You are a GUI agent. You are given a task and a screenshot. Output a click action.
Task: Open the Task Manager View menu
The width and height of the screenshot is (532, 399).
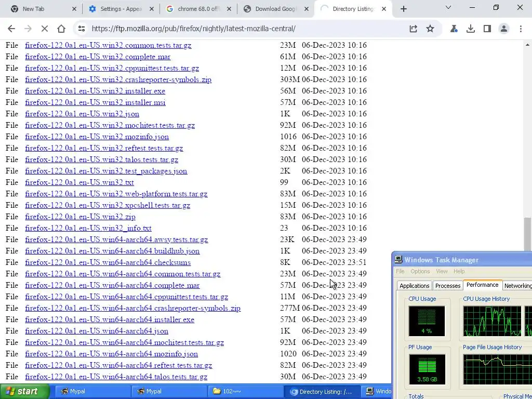coord(442,271)
